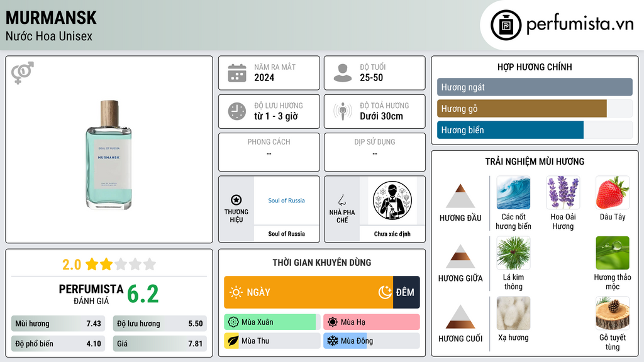Image resolution: width=644 pixels, height=362 pixels.
Task: Click the nose icon for Nhà pha chế
Action: (x=341, y=200)
